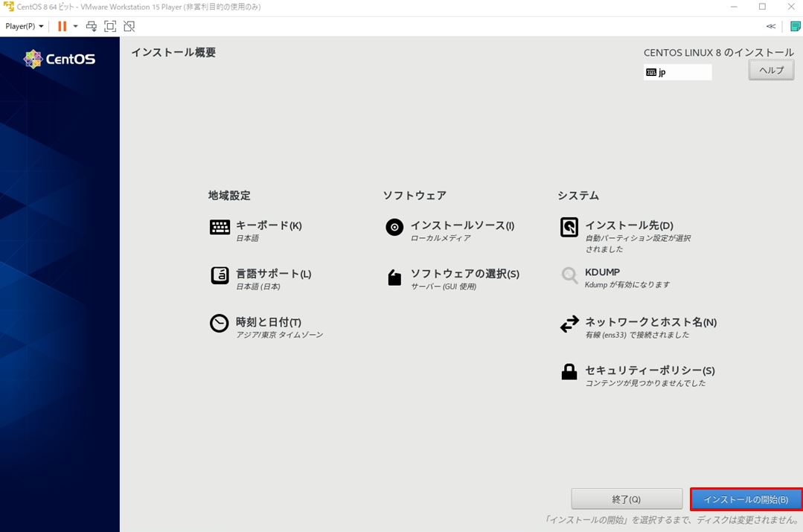The width and height of the screenshot is (803, 532).
Task: Open 時刻と日付(T) settings label
Action: 269,322
